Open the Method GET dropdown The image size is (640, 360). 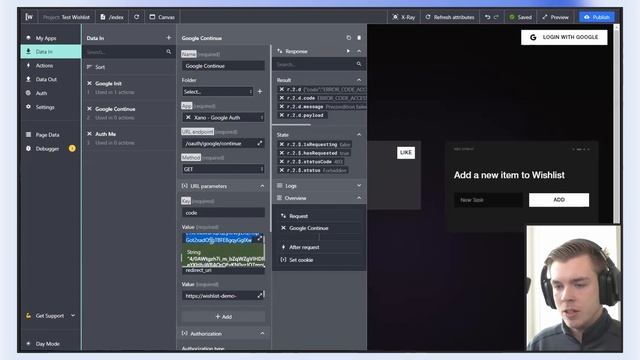click(223, 169)
